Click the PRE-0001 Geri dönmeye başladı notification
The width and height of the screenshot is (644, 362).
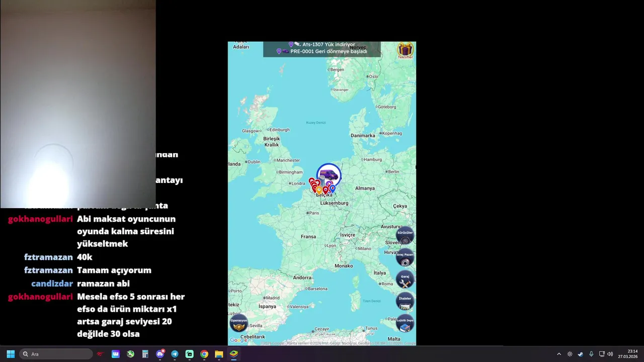(x=322, y=51)
